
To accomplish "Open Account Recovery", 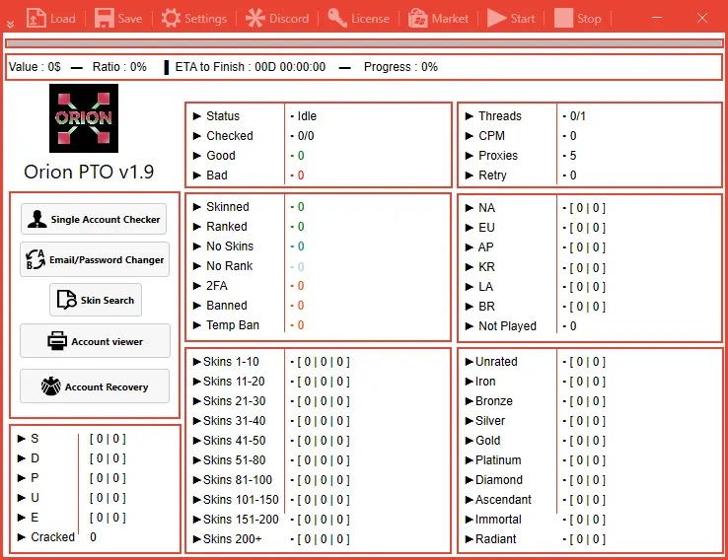I will pyautogui.click(x=95, y=386).
